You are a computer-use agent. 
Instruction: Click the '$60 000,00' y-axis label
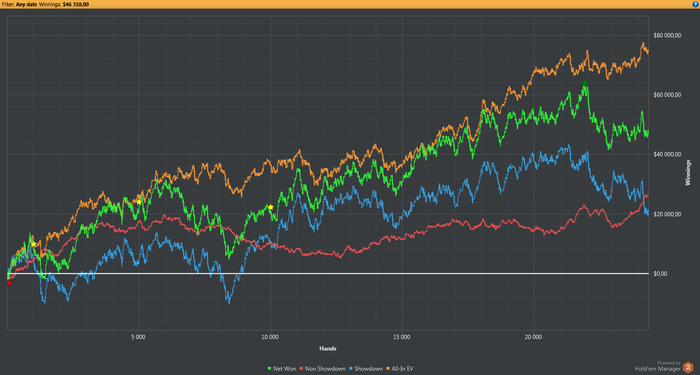[667, 95]
